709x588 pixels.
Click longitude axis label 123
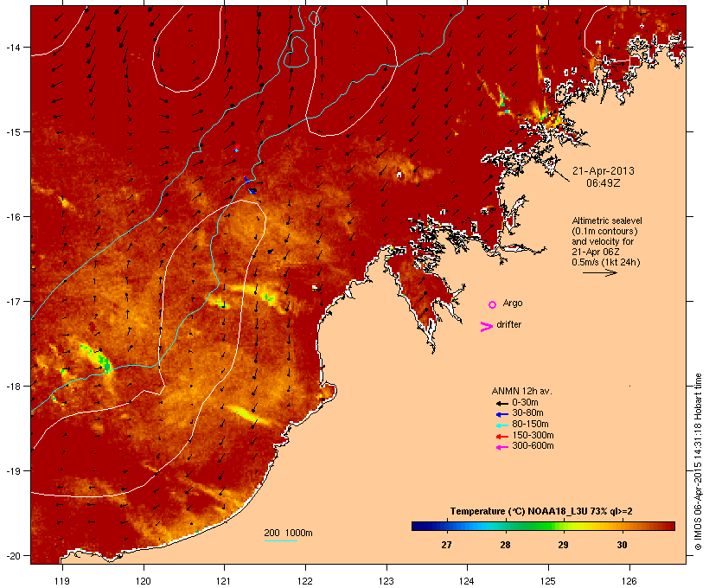pyautogui.click(x=386, y=581)
